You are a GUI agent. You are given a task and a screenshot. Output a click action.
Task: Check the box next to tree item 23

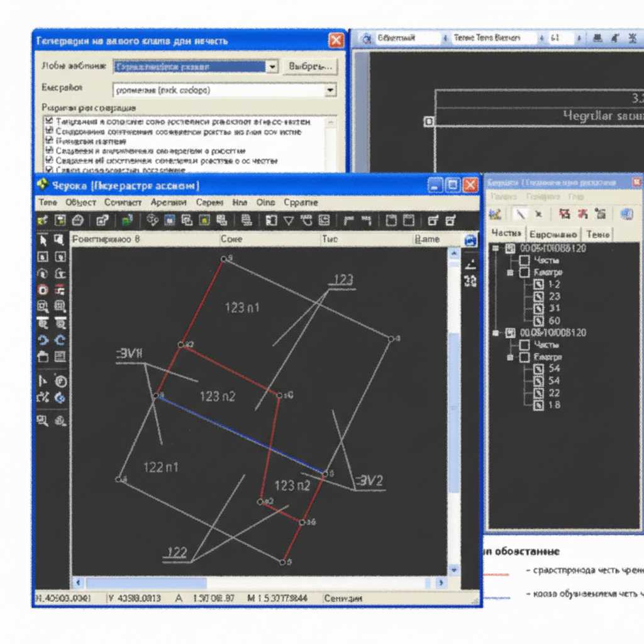tap(538, 296)
